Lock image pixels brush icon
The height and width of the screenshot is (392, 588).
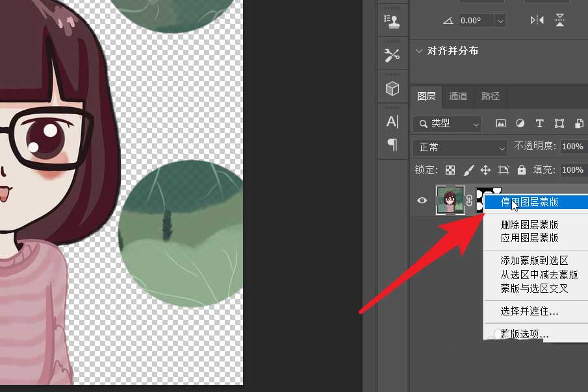pos(468,170)
